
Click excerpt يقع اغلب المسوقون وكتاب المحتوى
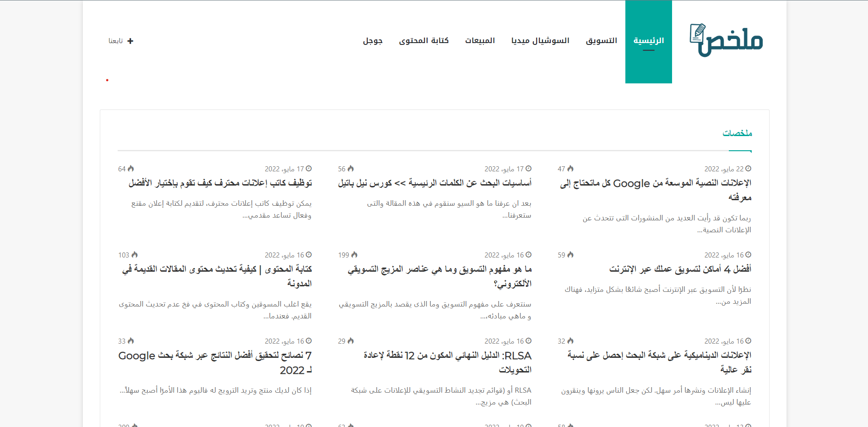215,310
